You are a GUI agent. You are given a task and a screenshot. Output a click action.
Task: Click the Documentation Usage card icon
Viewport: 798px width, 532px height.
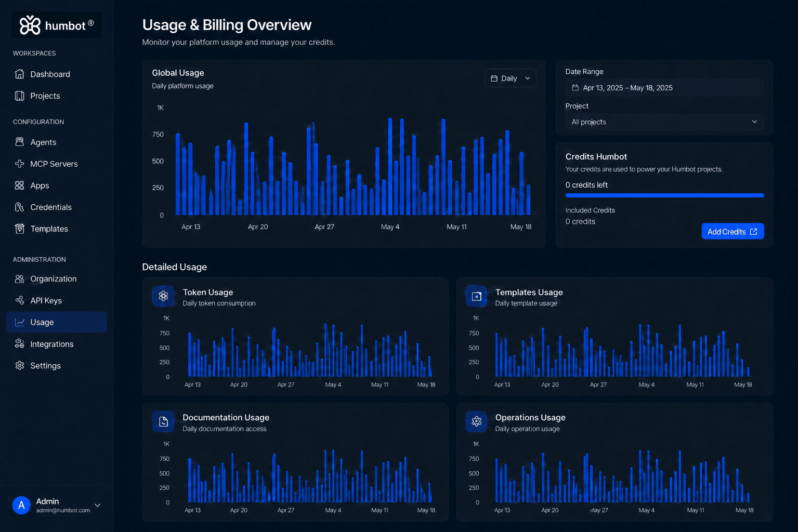(x=163, y=422)
